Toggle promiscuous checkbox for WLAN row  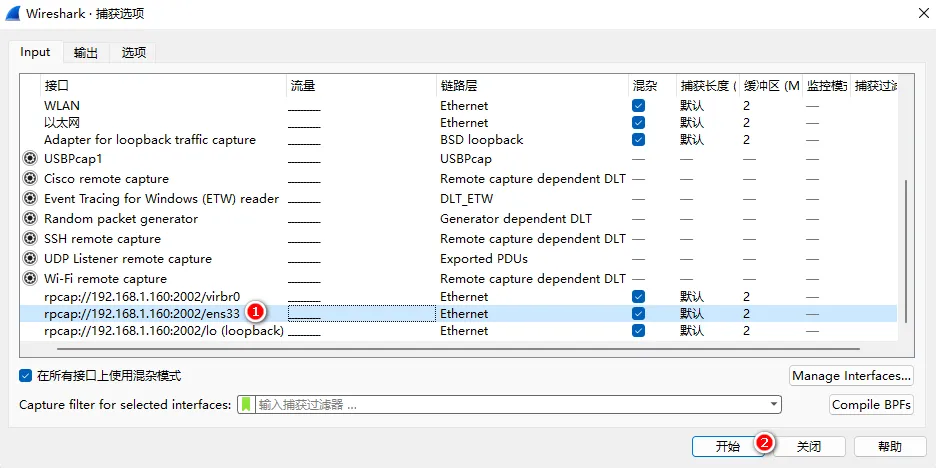point(639,106)
